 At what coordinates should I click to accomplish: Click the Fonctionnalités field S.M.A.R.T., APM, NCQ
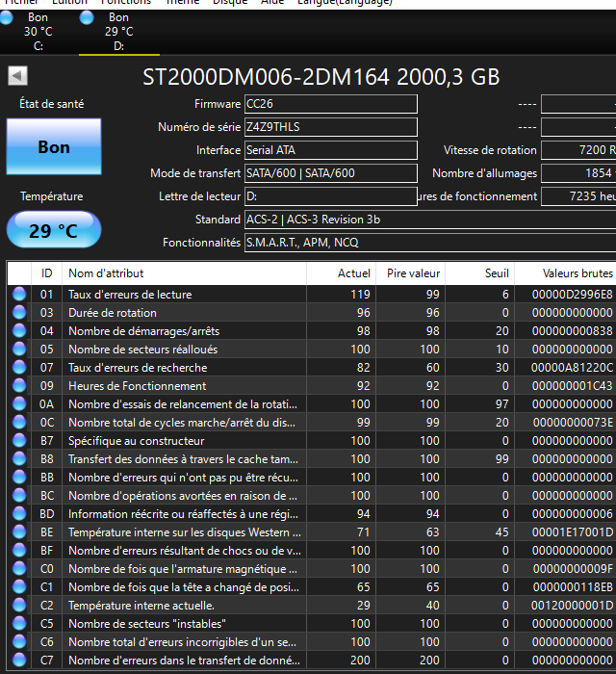pyautogui.click(x=430, y=243)
